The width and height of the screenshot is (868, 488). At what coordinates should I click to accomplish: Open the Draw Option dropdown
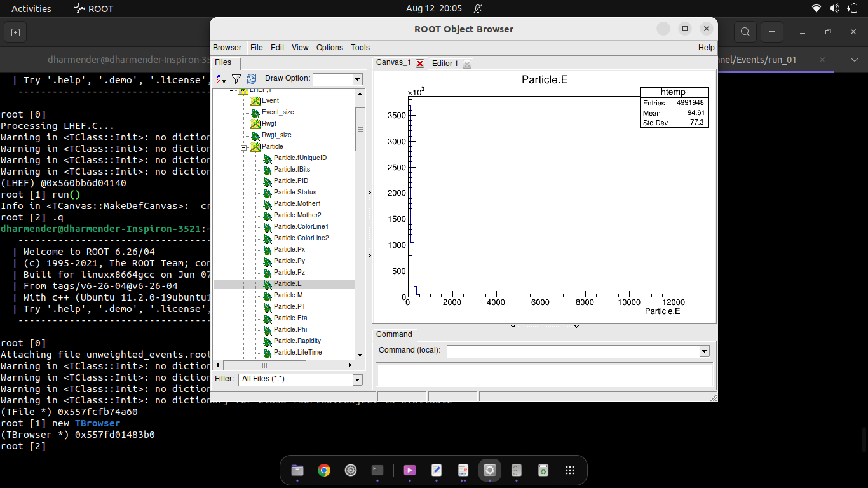(x=357, y=79)
